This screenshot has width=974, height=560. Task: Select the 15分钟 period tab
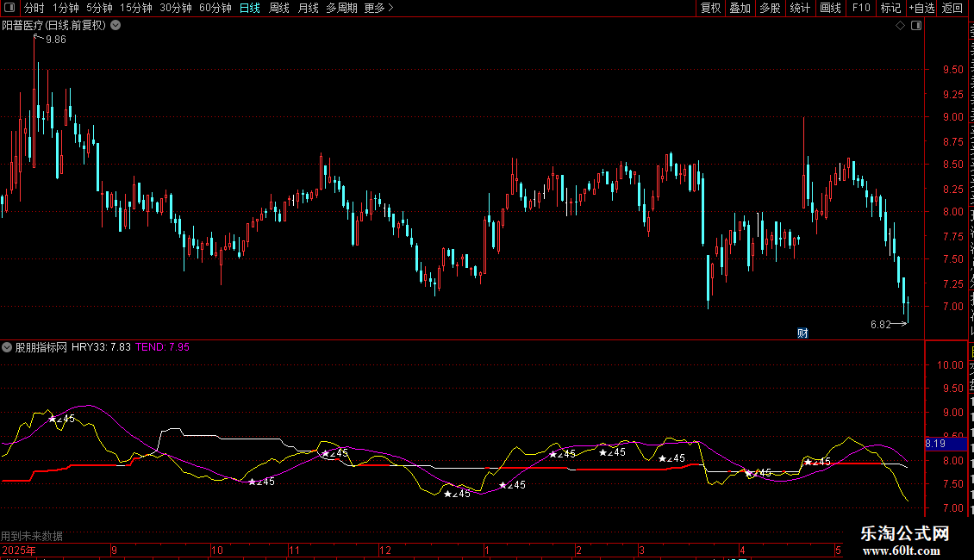(136, 8)
